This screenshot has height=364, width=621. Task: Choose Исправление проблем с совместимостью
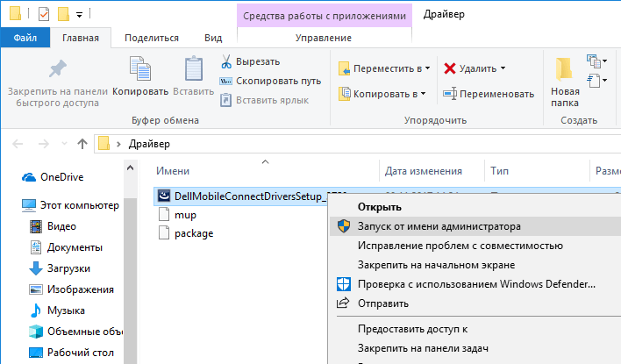click(x=475, y=246)
